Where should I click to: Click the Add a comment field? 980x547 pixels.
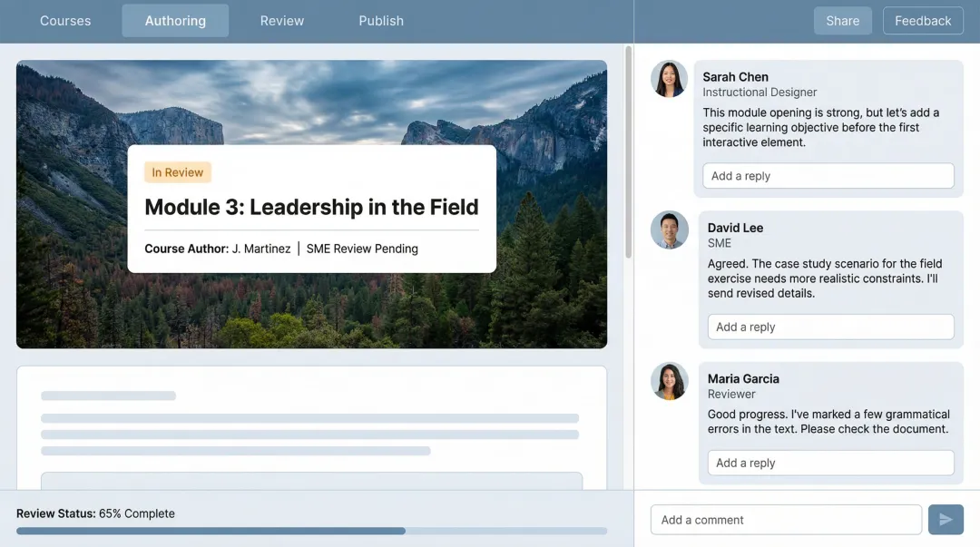[x=786, y=519]
